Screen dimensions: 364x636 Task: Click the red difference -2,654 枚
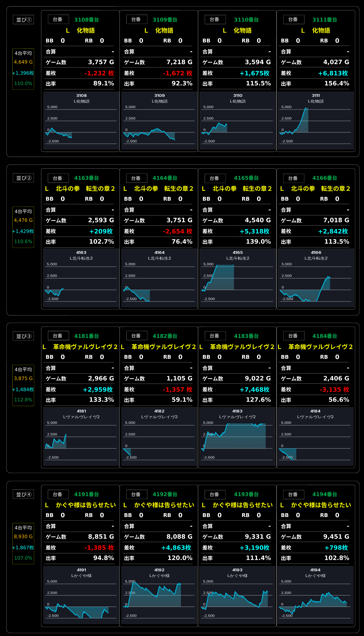(x=178, y=231)
